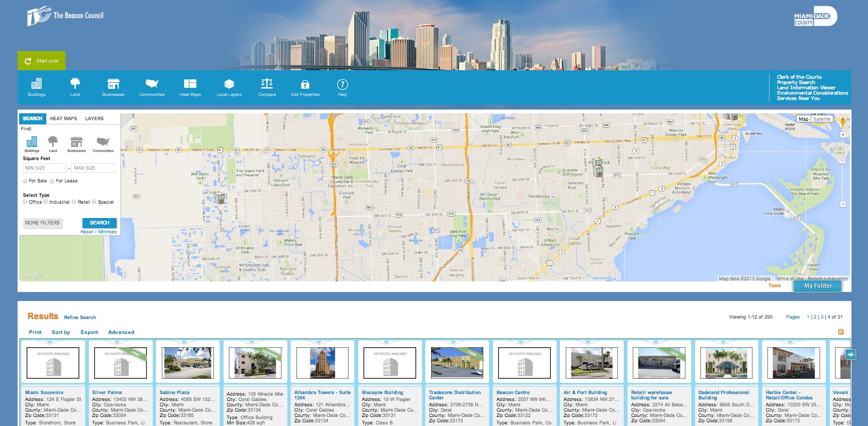868x426 pixels.
Task: Zoom out the map with minus button
Action: pyautogui.click(x=843, y=204)
